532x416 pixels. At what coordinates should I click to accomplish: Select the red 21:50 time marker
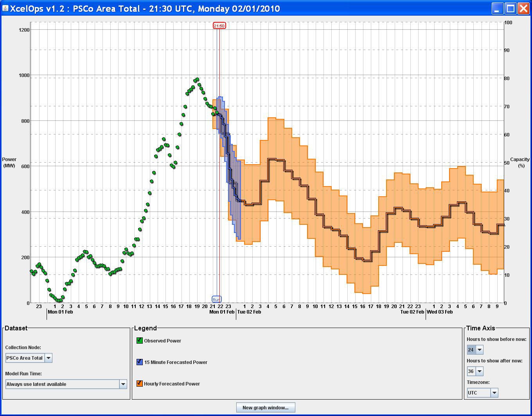coord(219,26)
